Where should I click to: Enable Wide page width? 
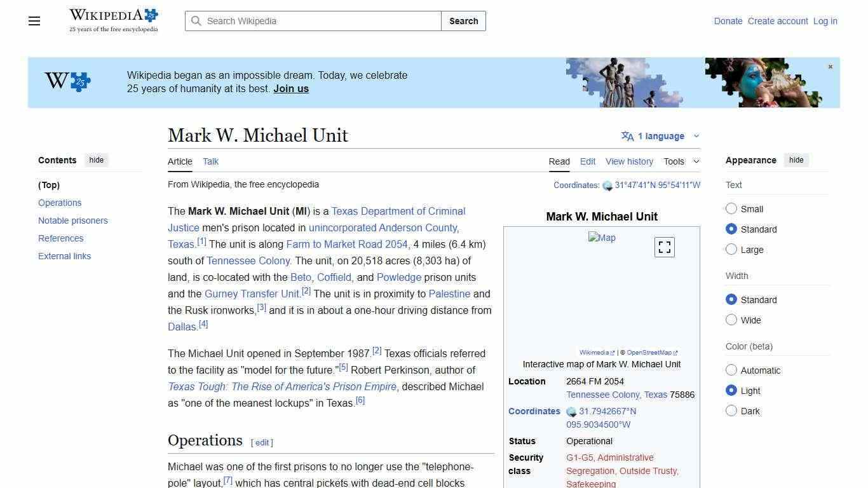point(731,320)
